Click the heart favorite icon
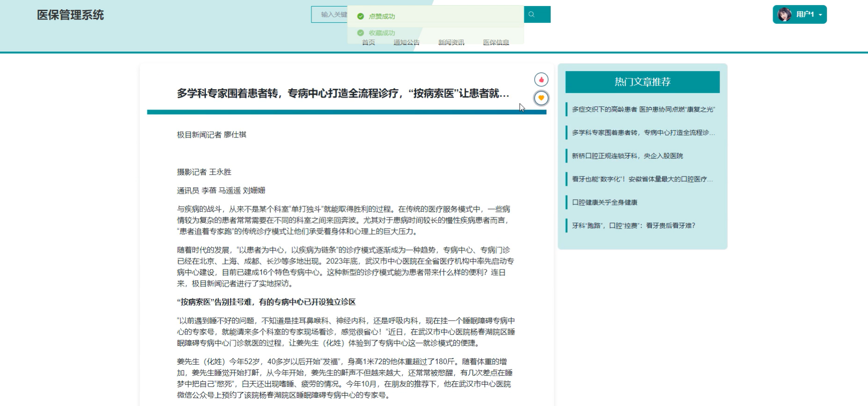This screenshot has width=868, height=406. (x=541, y=98)
